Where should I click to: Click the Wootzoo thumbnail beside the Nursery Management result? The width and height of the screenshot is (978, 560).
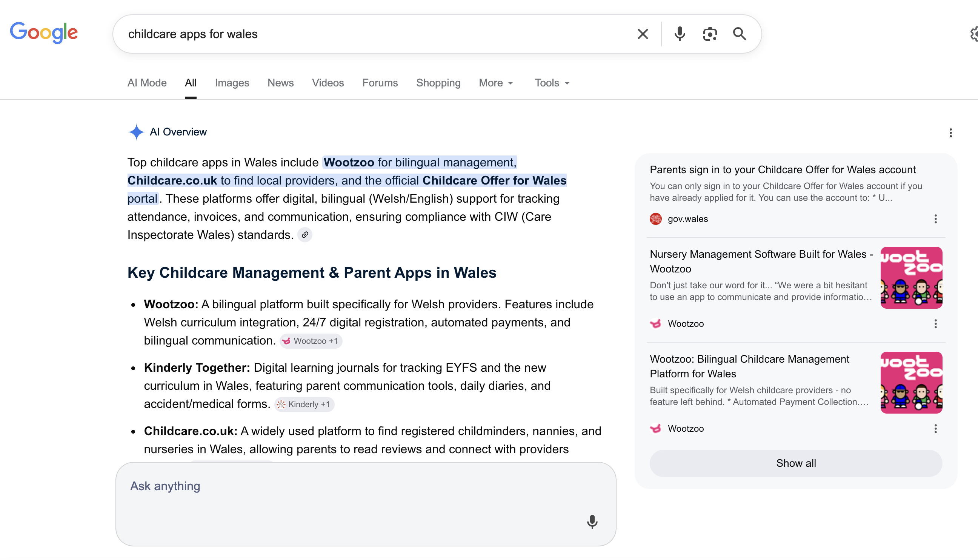(x=911, y=278)
